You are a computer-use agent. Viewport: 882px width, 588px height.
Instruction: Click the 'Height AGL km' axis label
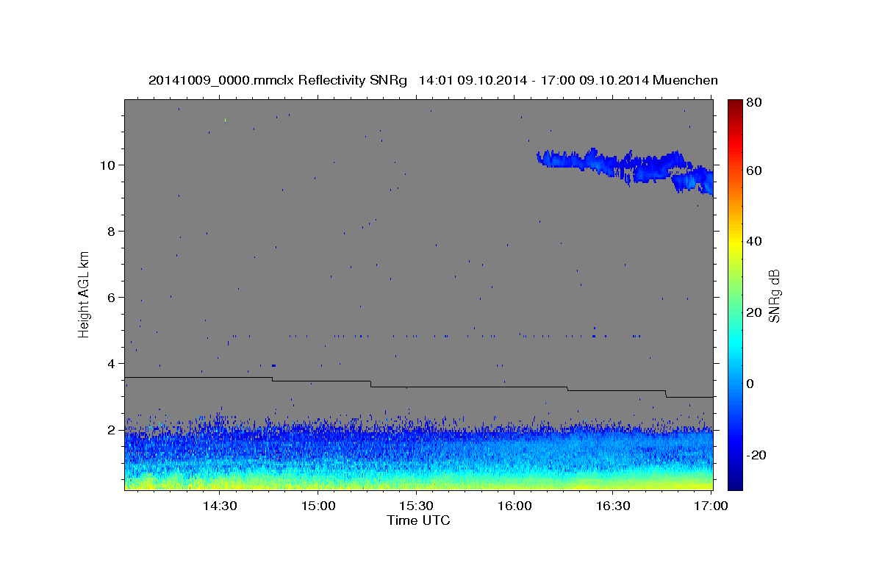pyautogui.click(x=85, y=294)
